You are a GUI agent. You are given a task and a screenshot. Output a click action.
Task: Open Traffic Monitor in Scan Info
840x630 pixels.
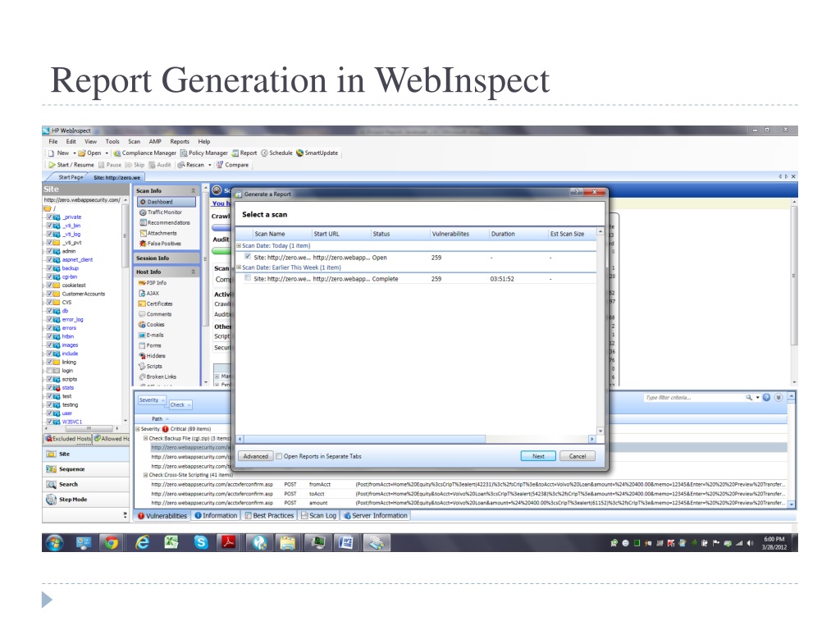(161, 212)
